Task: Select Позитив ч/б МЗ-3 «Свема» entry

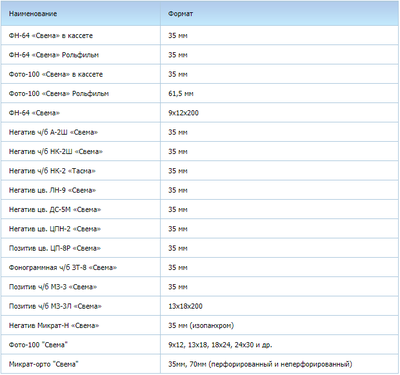Action: tap(53, 287)
